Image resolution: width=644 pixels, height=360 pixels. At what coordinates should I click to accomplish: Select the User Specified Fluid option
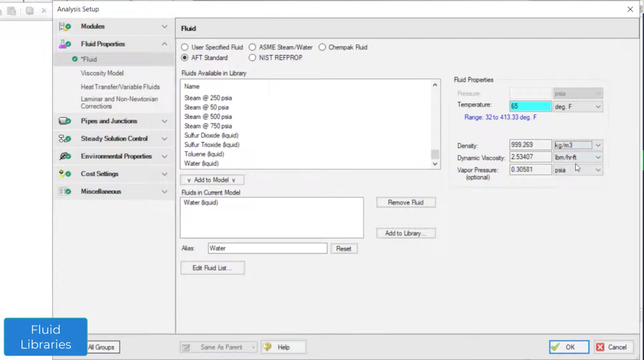[185, 47]
